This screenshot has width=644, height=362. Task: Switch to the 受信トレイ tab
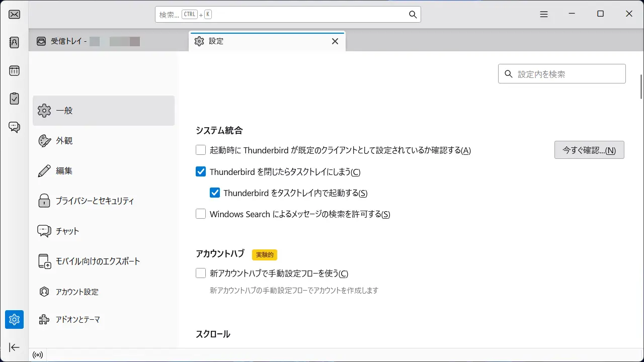(x=108, y=41)
